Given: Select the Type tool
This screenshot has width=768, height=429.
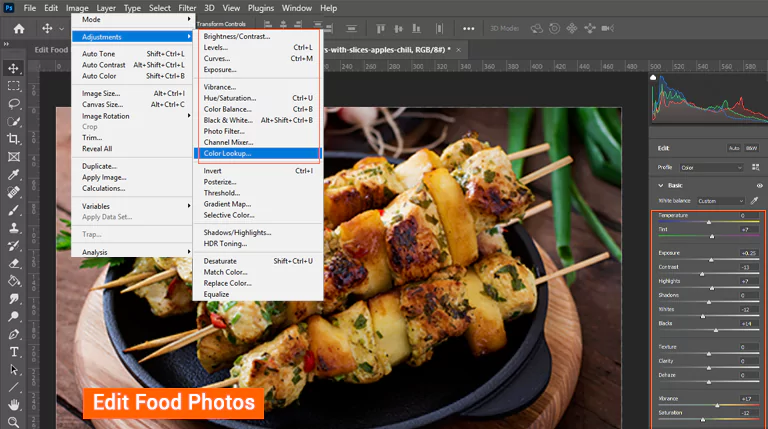Looking at the screenshot, I should (x=14, y=352).
